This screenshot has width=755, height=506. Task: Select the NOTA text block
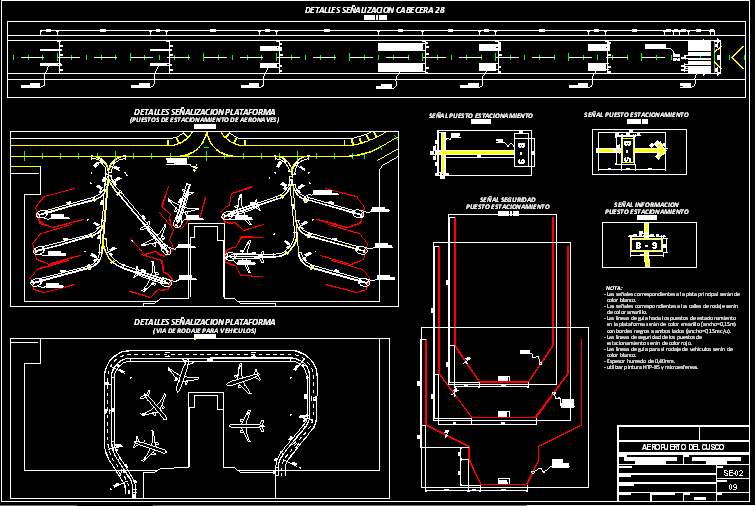[x=671, y=328]
